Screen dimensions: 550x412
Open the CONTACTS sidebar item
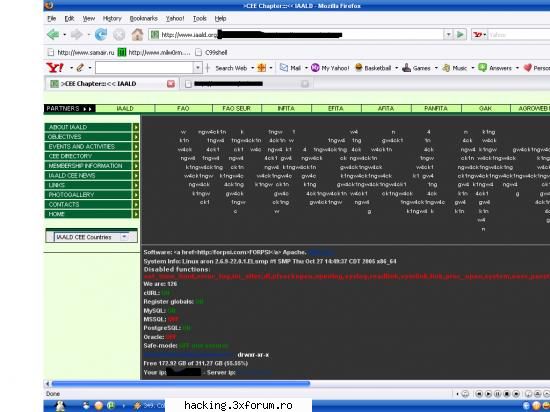point(88,204)
